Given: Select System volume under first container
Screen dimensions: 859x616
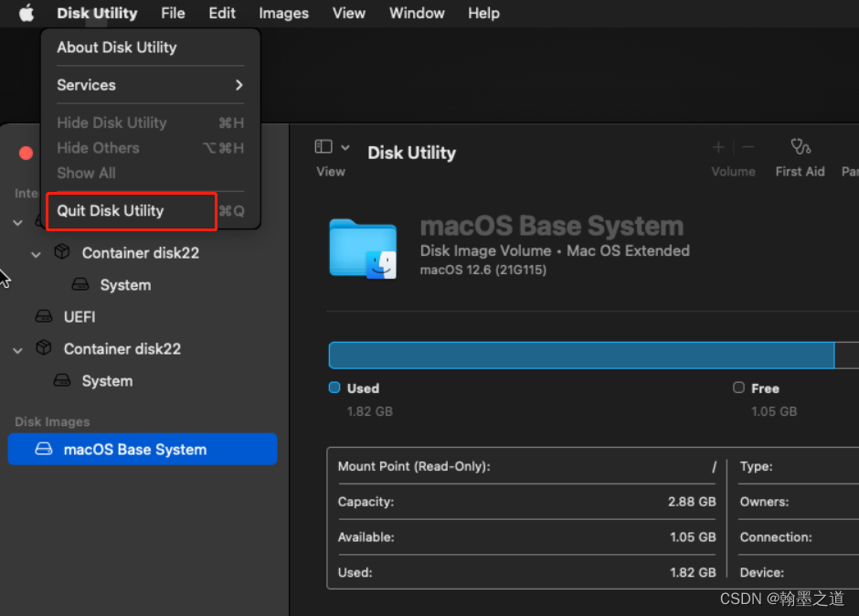Looking at the screenshot, I should pos(125,285).
